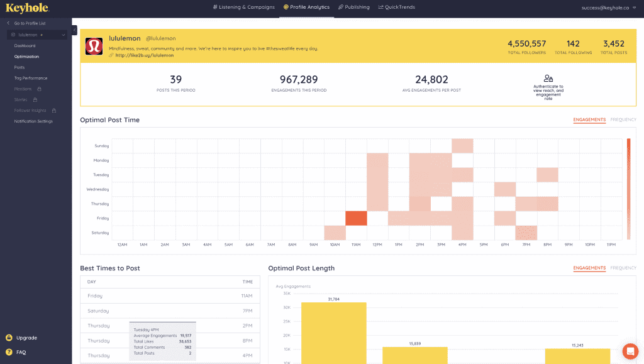Viewport: 644px width, 364px height.
Task: Click the Saturday 7PM row in table
Action: coord(170,311)
